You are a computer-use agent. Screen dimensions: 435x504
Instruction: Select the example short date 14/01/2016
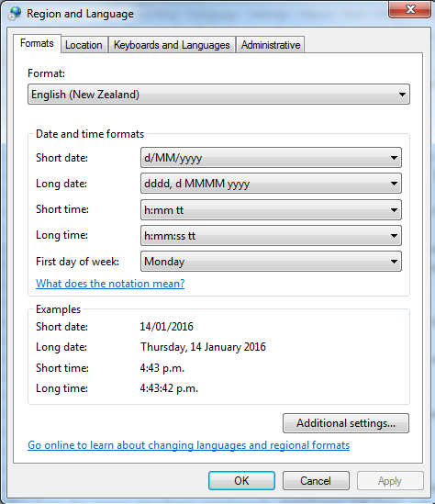[167, 327]
